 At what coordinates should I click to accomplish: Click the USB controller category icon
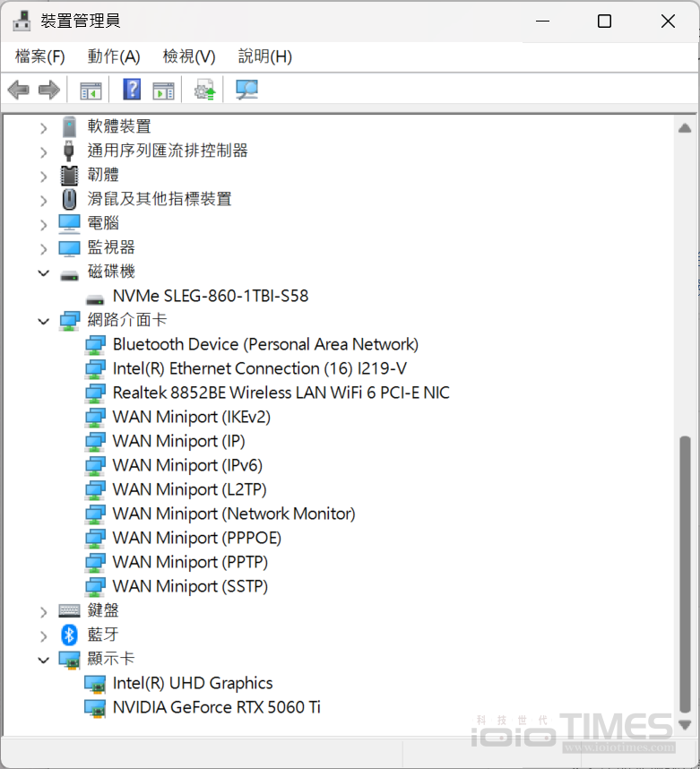[69, 151]
